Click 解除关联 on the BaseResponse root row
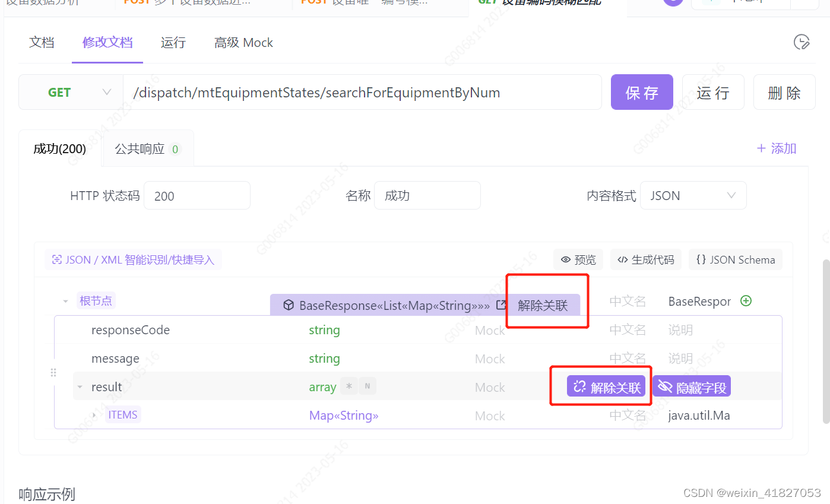The width and height of the screenshot is (830, 504). [543, 305]
